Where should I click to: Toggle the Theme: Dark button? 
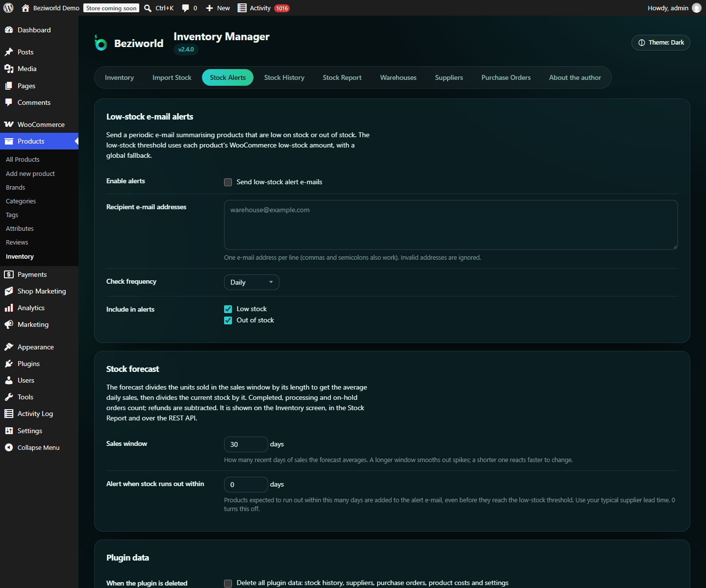click(x=661, y=43)
